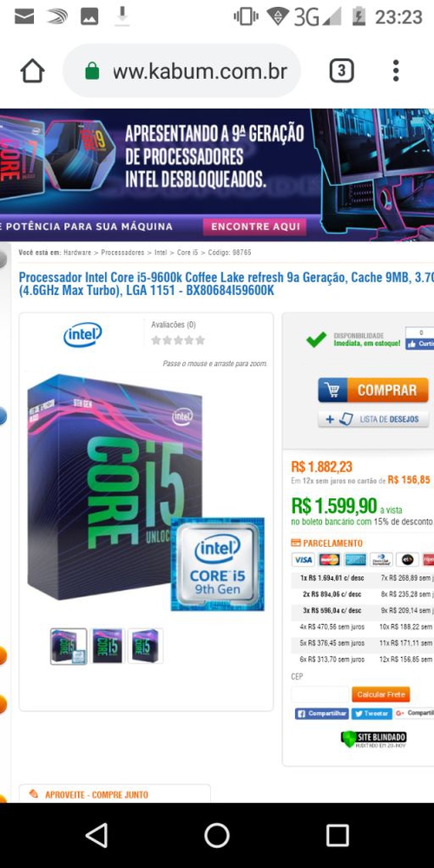Click the Twitter Tweetar button
Image resolution: width=434 pixels, height=868 pixels.
372,713
